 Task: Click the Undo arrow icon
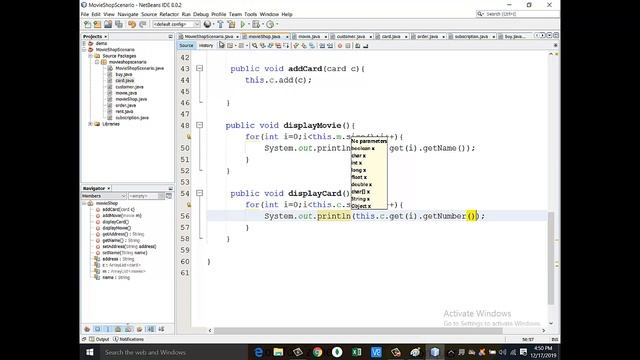132,24
